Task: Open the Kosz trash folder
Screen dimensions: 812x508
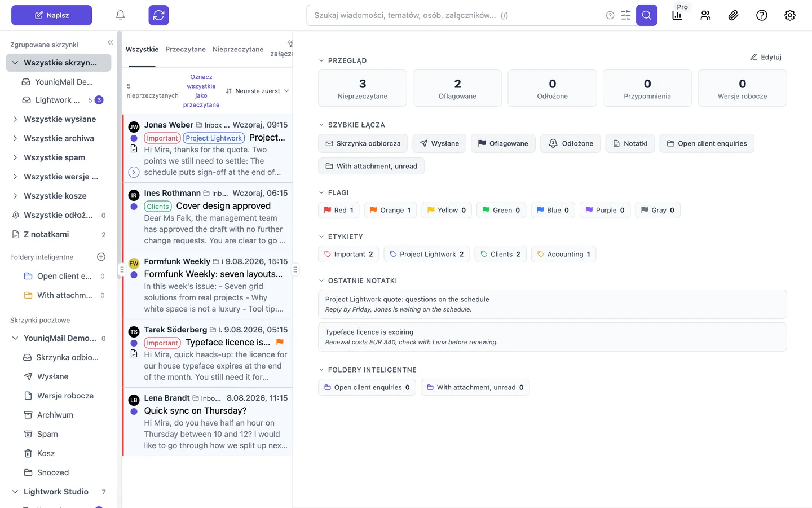Action: [46, 453]
